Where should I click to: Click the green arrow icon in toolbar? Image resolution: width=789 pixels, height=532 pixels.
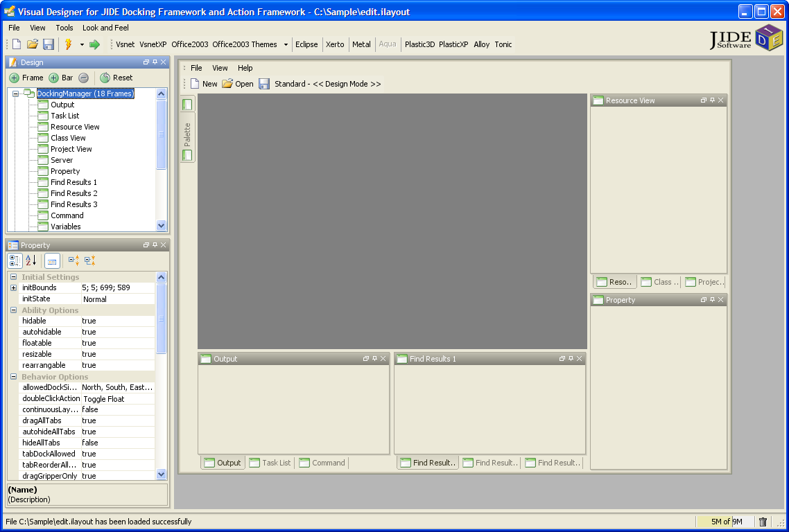[94, 44]
